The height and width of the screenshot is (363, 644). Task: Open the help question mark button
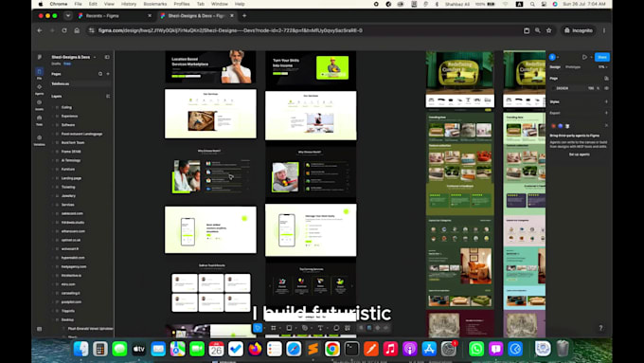click(x=600, y=328)
